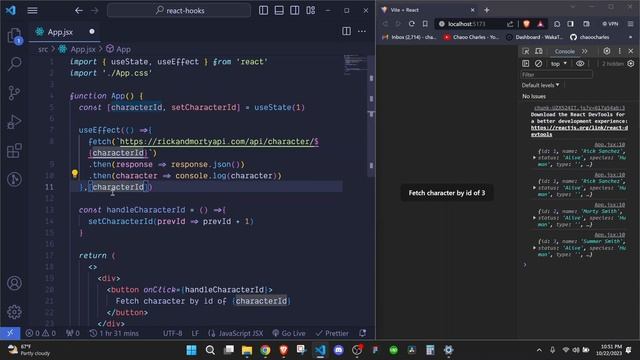The height and width of the screenshot is (360, 640).
Task: Click Fetch character by id of 3 button
Action: [447, 193]
